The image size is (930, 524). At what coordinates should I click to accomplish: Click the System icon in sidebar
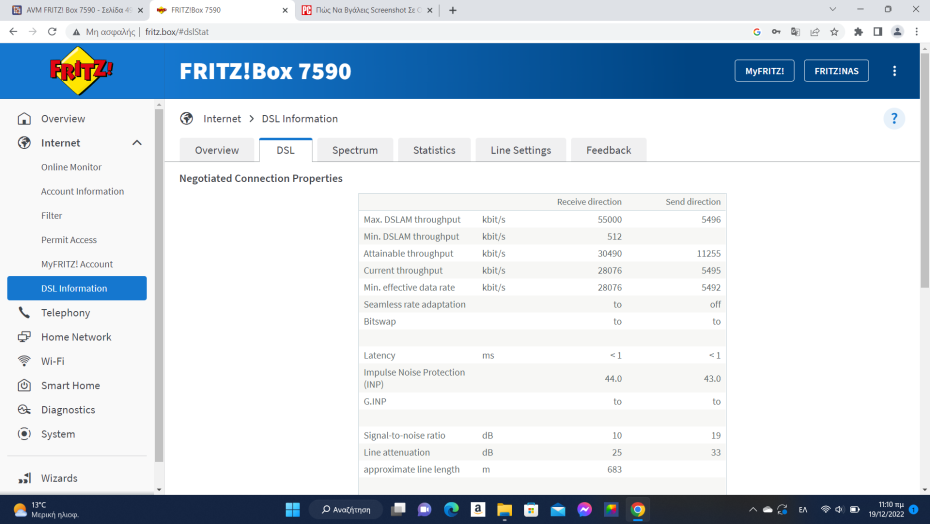[x=24, y=434]
